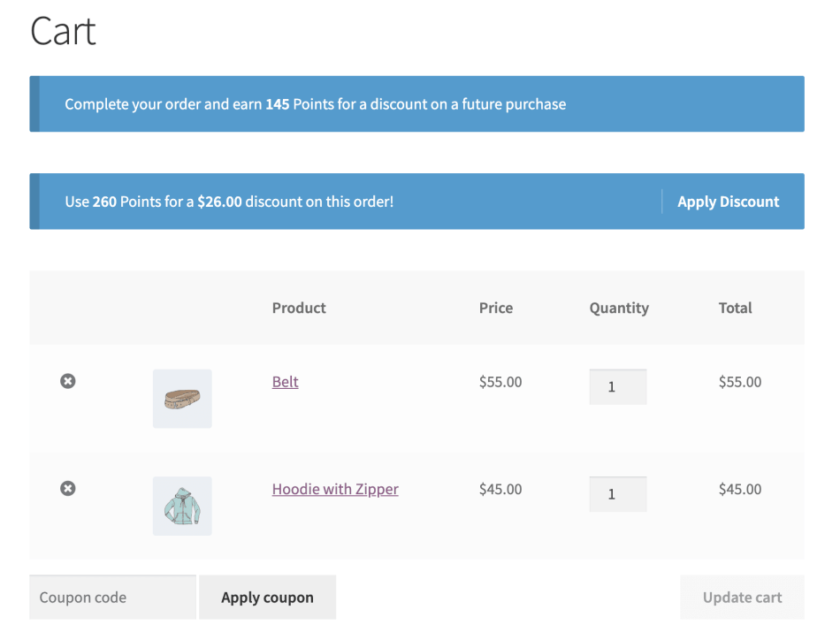Viewport: 840px width, 640px height.
Task: Click Hoodie's $45.00 amount in Total column
Action: point(739,489)
